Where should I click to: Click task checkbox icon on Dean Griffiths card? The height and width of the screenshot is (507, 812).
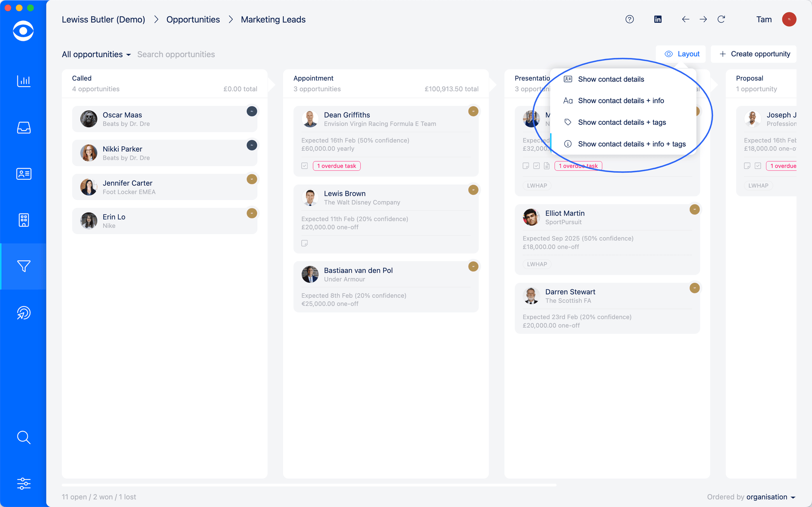305,166
